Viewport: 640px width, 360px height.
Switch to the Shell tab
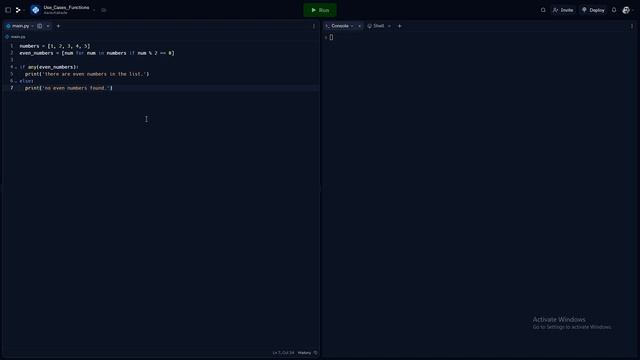[x=376, y=26]
